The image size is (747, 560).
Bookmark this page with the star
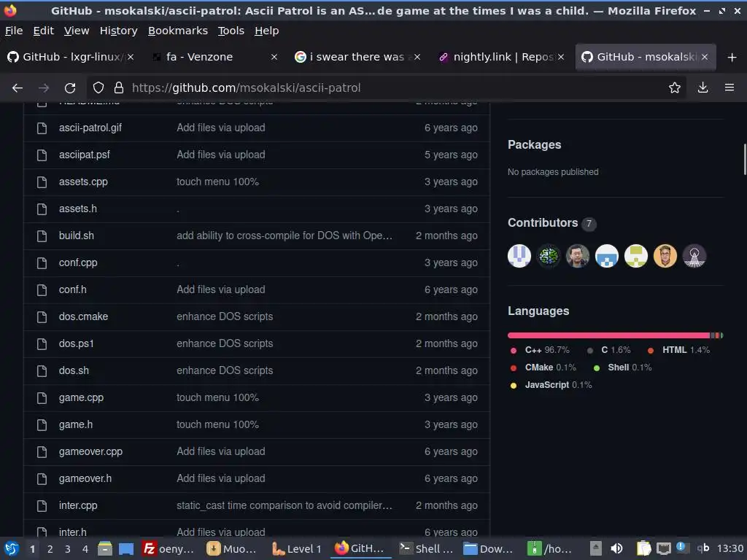[674, 87]
